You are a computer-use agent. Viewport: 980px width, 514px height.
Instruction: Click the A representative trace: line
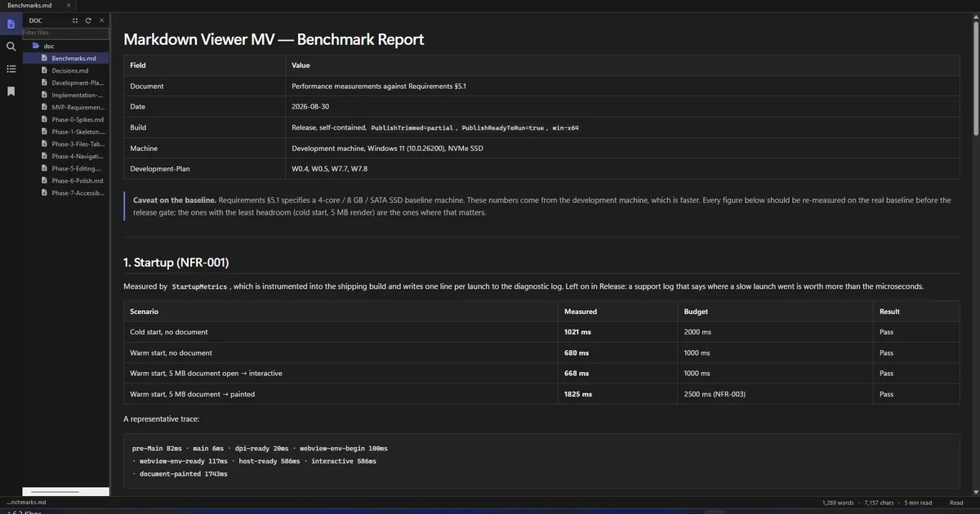(x=161, y=419)
